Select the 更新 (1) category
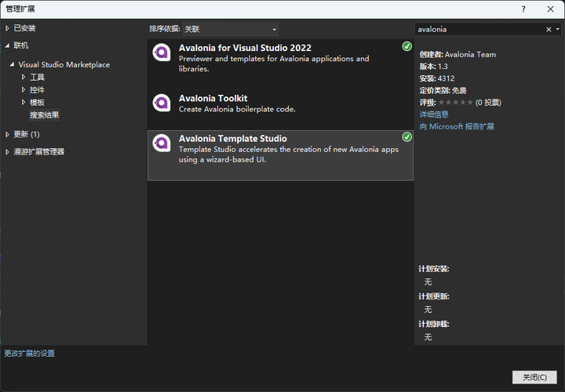The width and height of the screenshot is (565, 392). pyautogui.click(x=27, y=134)
